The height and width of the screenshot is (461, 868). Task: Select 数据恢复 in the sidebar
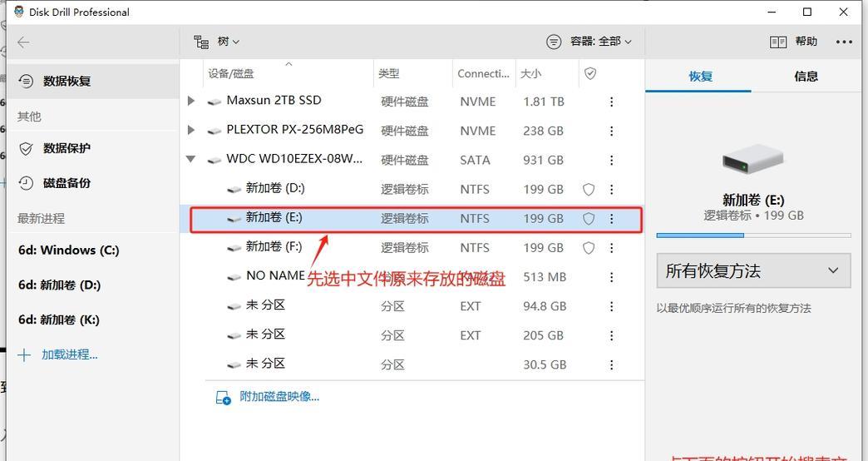[93, 82]
